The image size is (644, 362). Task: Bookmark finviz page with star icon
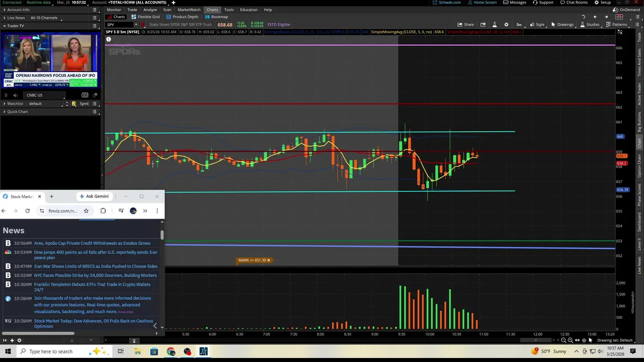pos(86,211)
